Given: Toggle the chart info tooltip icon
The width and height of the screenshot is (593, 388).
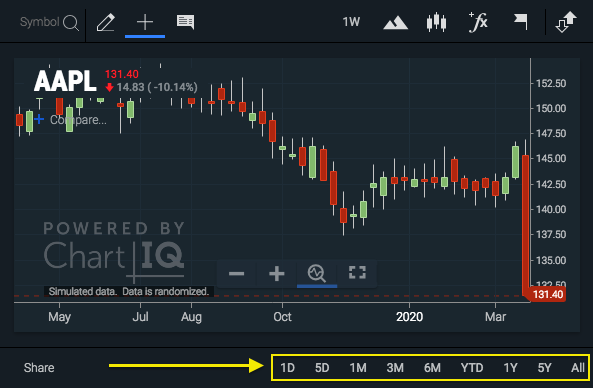Looking at the screenshot, I should pyautogui.click(x=185, y=22).
